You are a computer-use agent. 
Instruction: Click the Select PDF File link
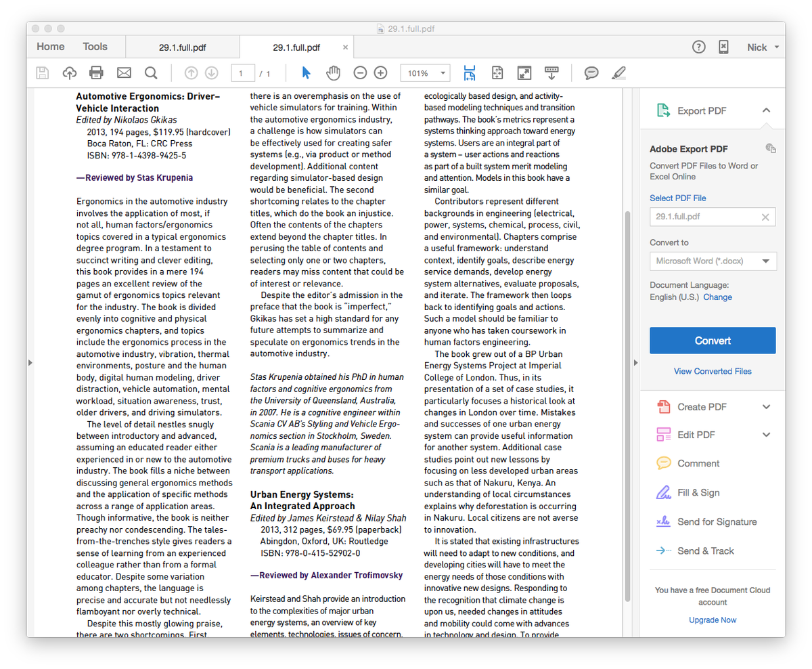677,198
